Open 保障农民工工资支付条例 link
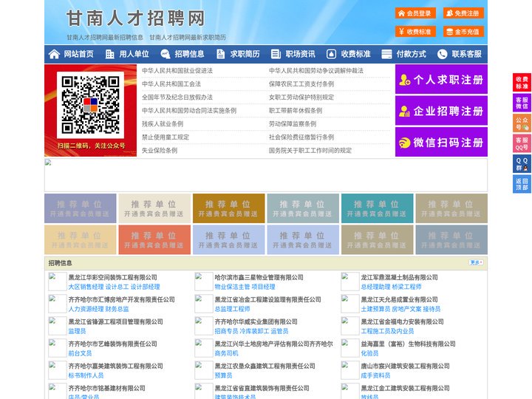 click(x=301, y=83)
